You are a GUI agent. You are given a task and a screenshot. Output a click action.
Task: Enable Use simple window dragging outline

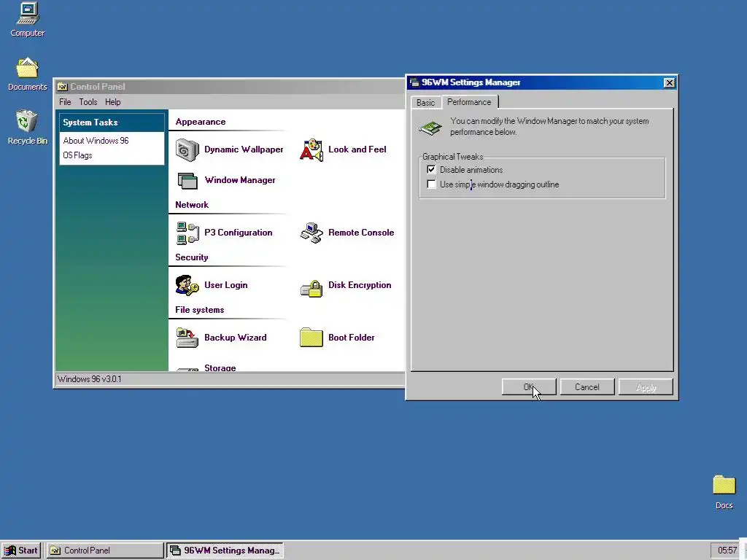tap(431, 184)
